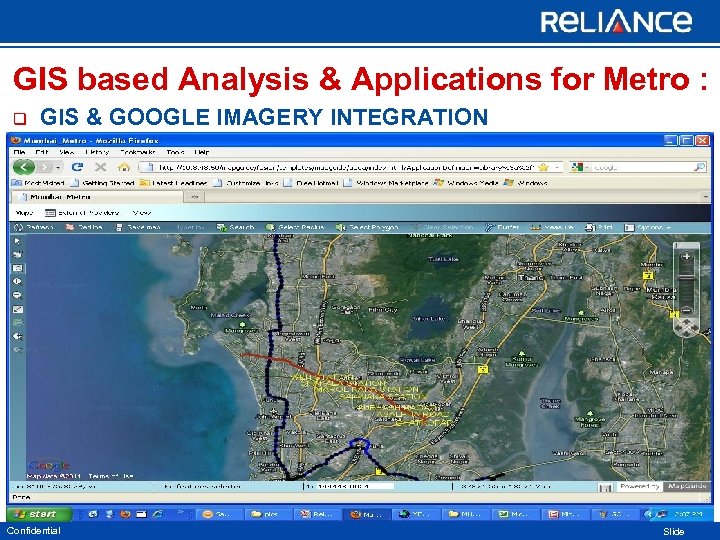
Task: Open the Getting Started bookmark
Action: tap(103, 183)
